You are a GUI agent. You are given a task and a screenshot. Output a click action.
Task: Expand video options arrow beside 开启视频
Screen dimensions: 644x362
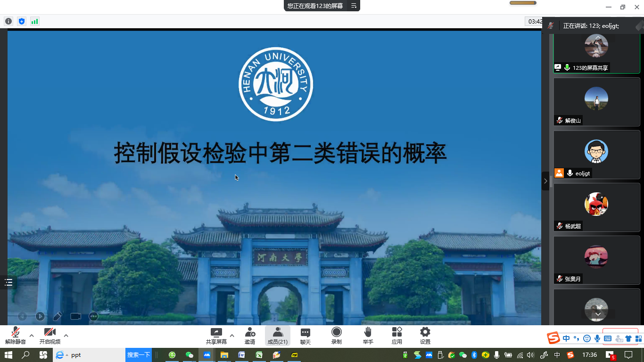coord(66,336)
